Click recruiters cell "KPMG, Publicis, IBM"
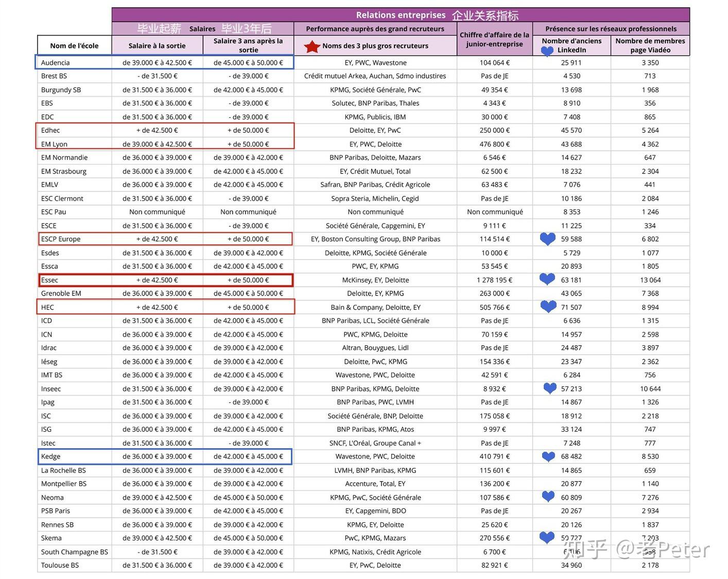728x579 pixels. click(375, 117)
